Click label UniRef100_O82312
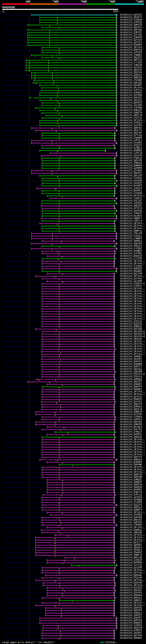This screenshot has height=644, width=146. tap(131, 100)
